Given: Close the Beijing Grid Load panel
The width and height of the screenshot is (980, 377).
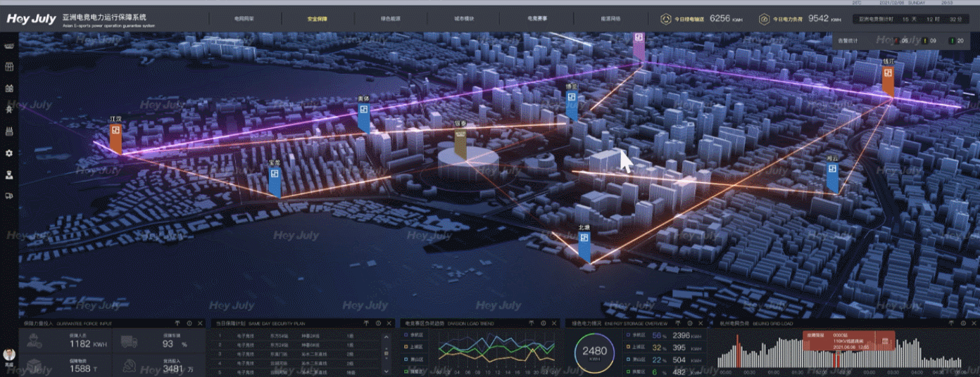Looking at the screenshot, I should [x=974, y=323].
